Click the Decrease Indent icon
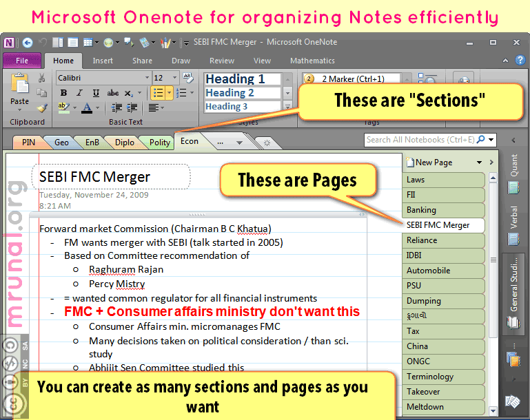The width and height of the screenshot is (530, 420). pyautogui.click(x=116, y=107)
